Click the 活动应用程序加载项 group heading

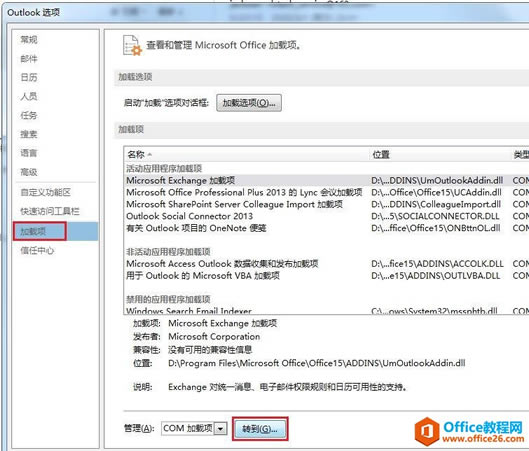click(164, 168)
